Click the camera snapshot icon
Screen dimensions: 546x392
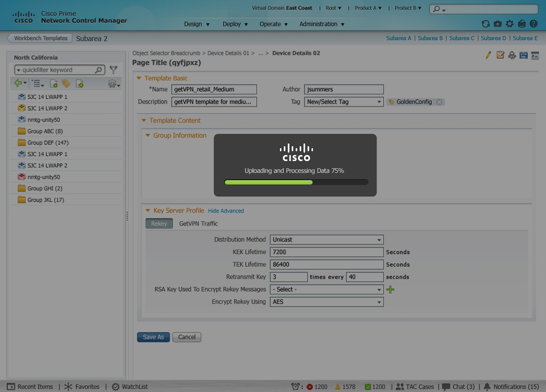(497, 24)
